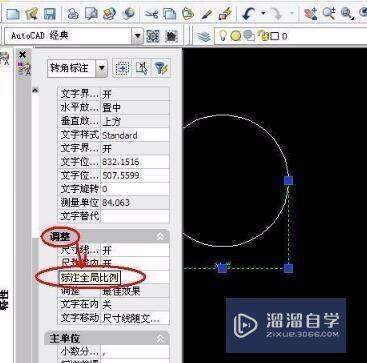Click the 3D DWF globe icon

tap(128, 14)
